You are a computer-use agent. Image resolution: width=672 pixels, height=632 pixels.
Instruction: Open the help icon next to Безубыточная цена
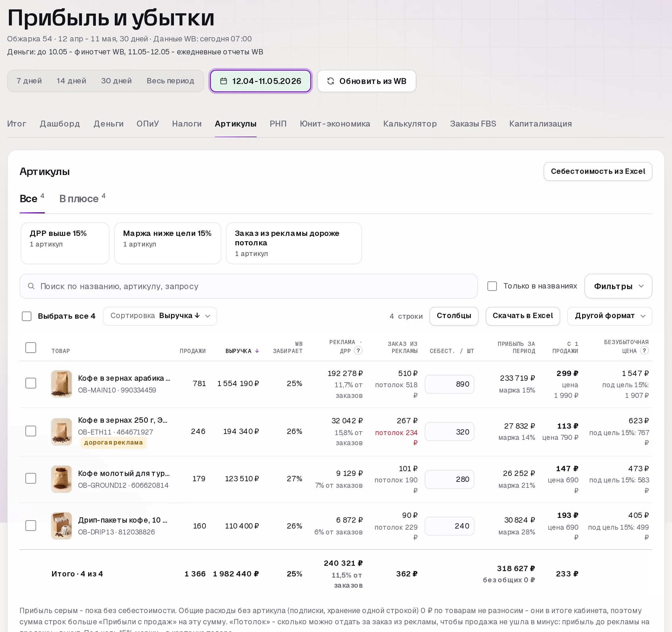[644, 350]
